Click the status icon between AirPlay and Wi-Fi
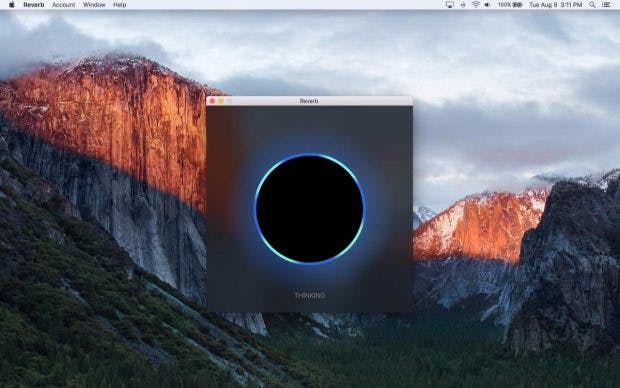This screenshot has height=388, width=620. 463,5
